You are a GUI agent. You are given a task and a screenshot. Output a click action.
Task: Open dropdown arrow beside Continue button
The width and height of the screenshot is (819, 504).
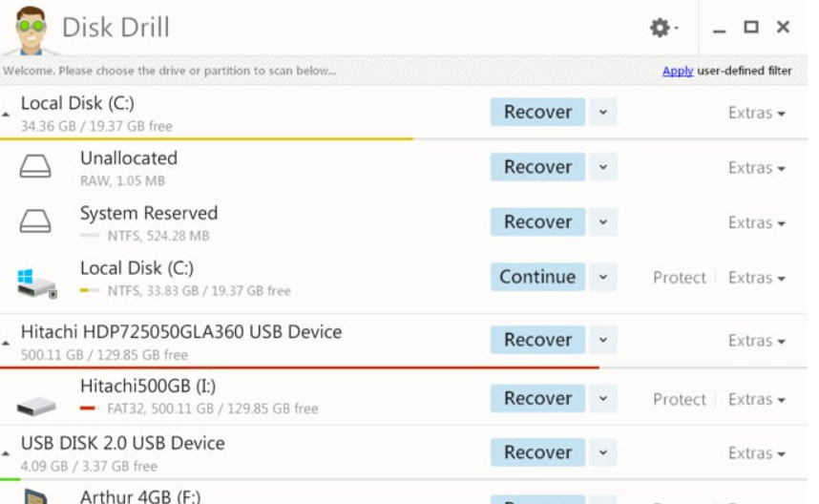(x=602, y=278)
